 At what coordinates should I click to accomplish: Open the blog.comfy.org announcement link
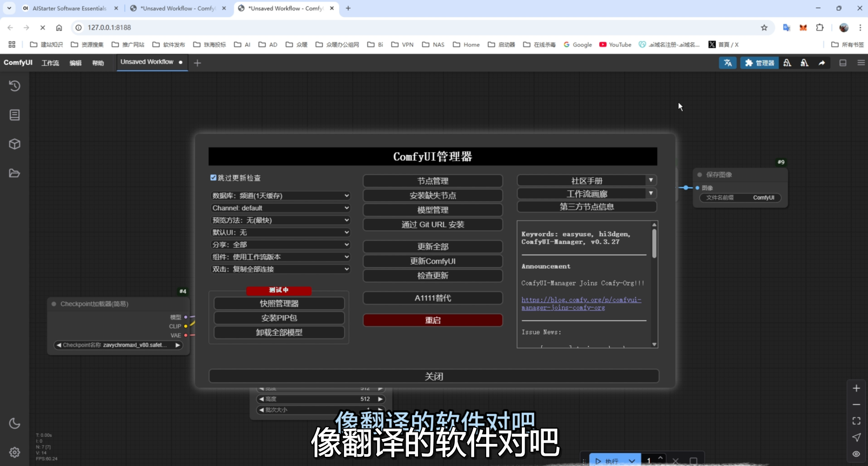click(581, 304)
